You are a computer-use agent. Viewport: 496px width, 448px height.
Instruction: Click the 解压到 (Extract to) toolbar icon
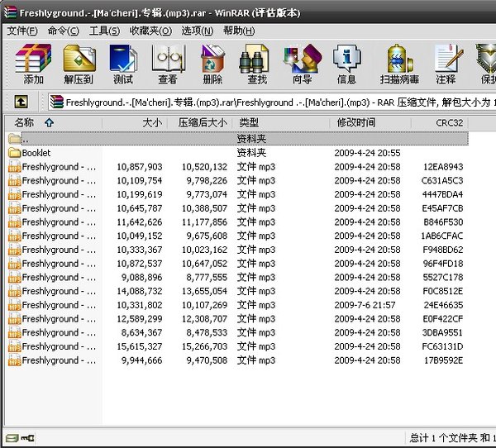point(79,64)
